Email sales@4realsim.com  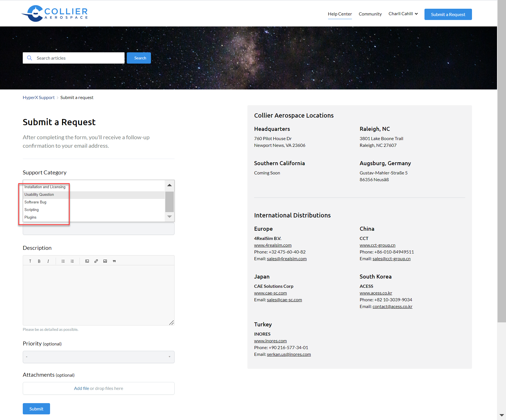[x=287, y=259]
